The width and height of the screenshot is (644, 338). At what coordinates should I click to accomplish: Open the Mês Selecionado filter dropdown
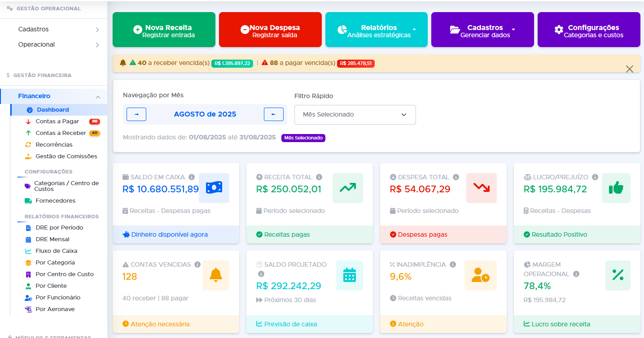355,115
